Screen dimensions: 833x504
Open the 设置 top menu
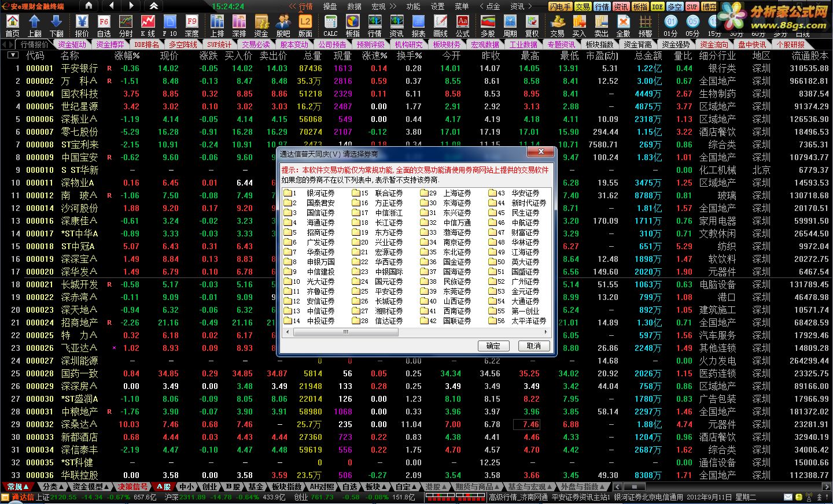437,6
